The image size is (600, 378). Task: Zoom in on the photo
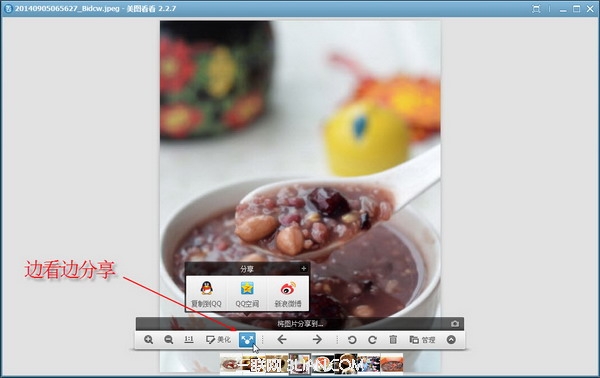click(x=148, y=339)
